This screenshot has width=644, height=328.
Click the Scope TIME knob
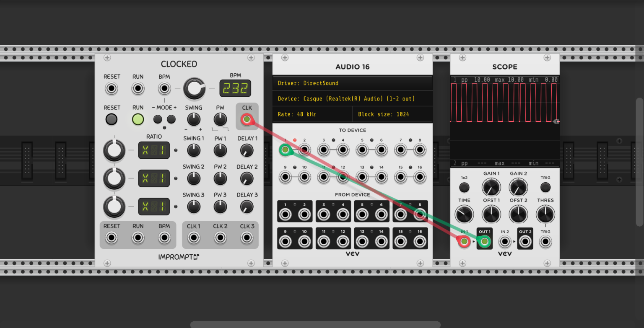(464, 214)
